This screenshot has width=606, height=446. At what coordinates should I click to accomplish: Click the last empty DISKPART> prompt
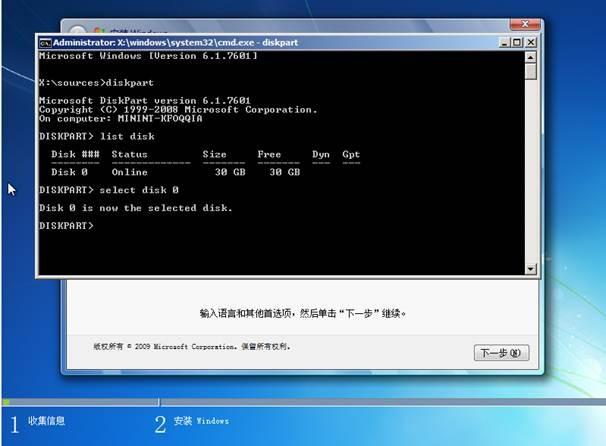point(66,226)
